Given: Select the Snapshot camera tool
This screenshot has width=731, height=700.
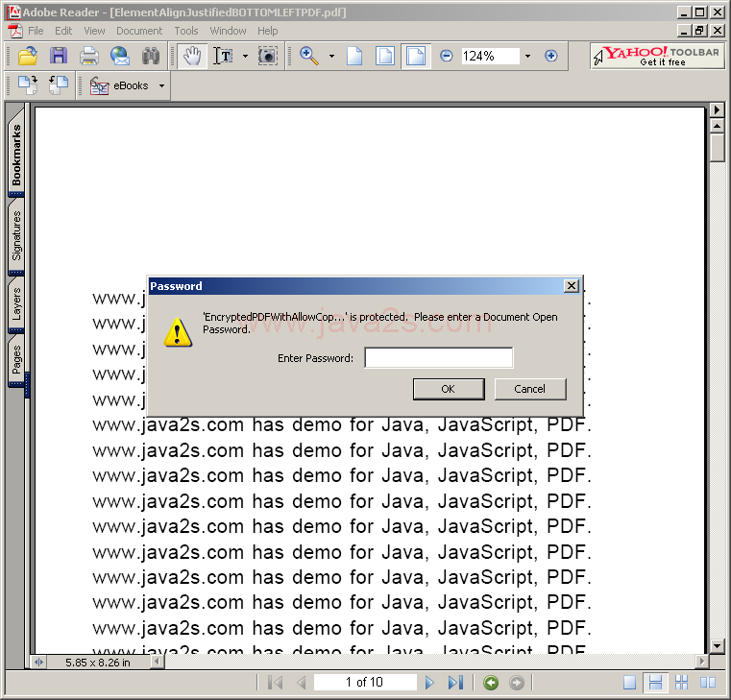Looking at the screenshot, I should click(x=268, y=56).
